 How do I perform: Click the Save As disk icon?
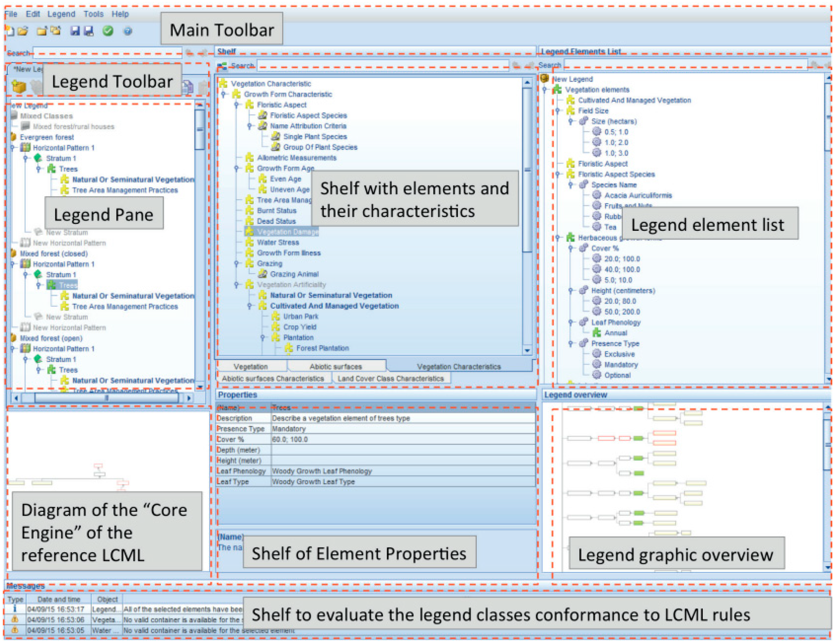[x=89, y=31]
